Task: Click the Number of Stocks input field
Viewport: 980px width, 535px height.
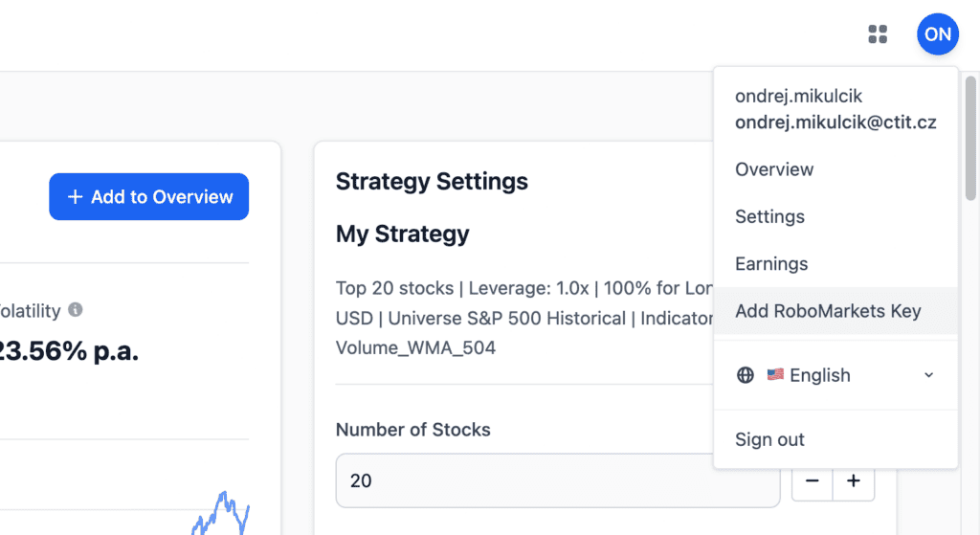Action: pyautogui.click(x=557, y=480)
